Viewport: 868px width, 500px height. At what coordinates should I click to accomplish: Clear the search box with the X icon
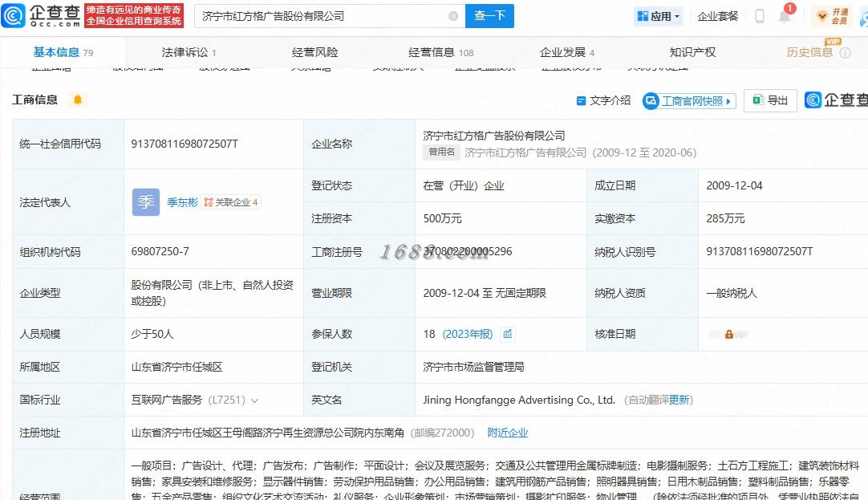(453, 16)
